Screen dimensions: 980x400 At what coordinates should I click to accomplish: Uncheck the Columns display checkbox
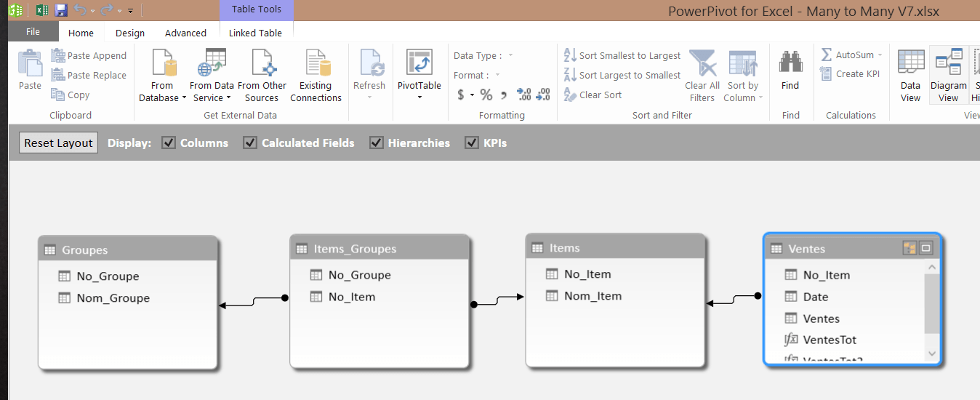169,143
